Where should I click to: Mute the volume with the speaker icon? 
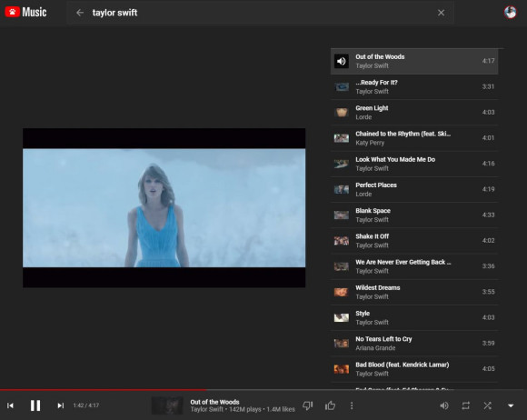pyautogui.click(x=444, y=405)
